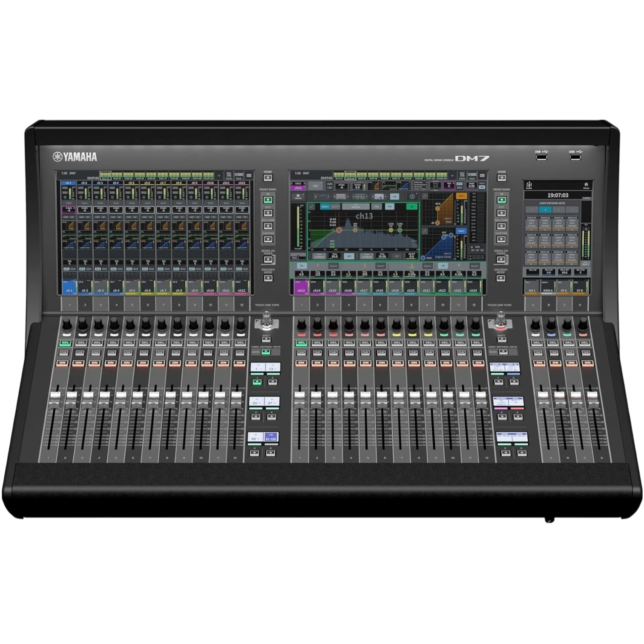Select highlighted bank tab under User Defined Keys
The height and width of the screenshot is (644, 644).
click(545, 210)
